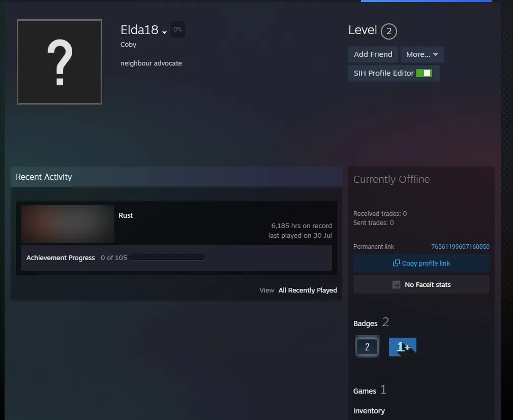Click the 0% rating badge beside the username
The width and height of the screenshot is (513, 420).
[x=177, y=29]
